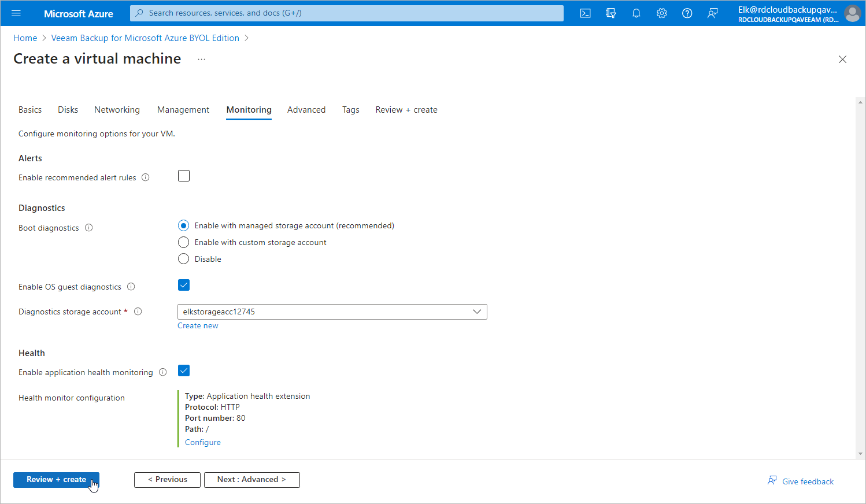This screenshot has width=866, height=504.
Task: Switch to the Basics tab
Action: click(30, 110)
